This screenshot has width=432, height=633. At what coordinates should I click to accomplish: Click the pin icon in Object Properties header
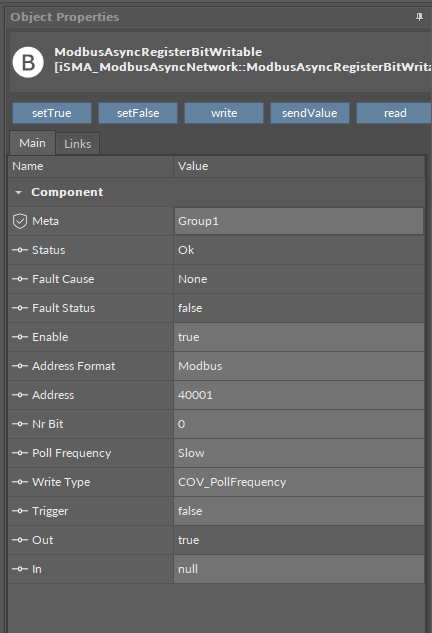pos(419,17)
